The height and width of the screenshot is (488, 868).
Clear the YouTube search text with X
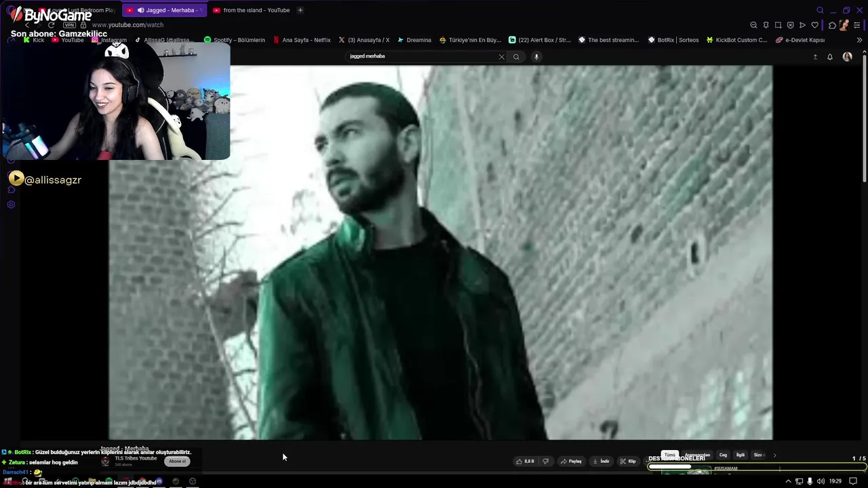(502, 57)
